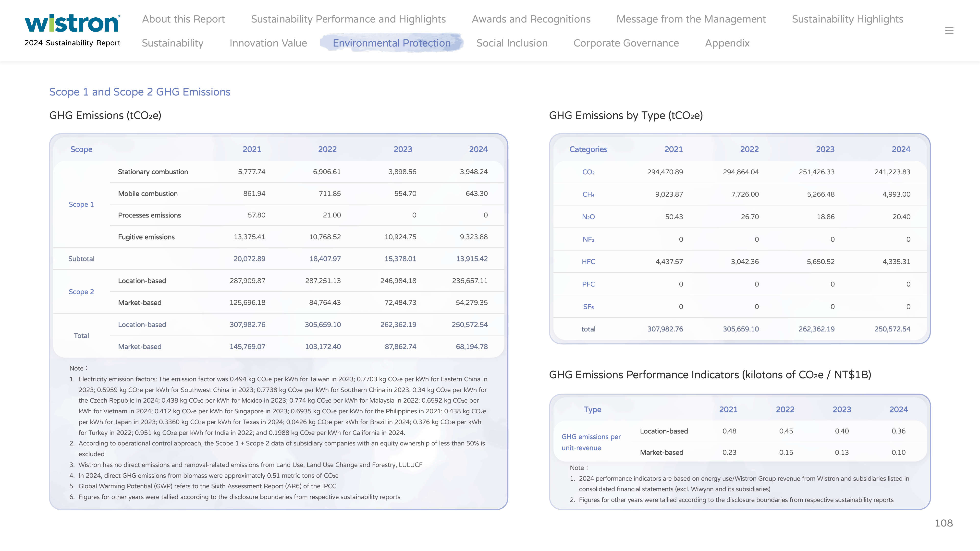The image size is (980, 551).
Task: Go to Sustainability Performance and Highlights
Action: [348, 19]
